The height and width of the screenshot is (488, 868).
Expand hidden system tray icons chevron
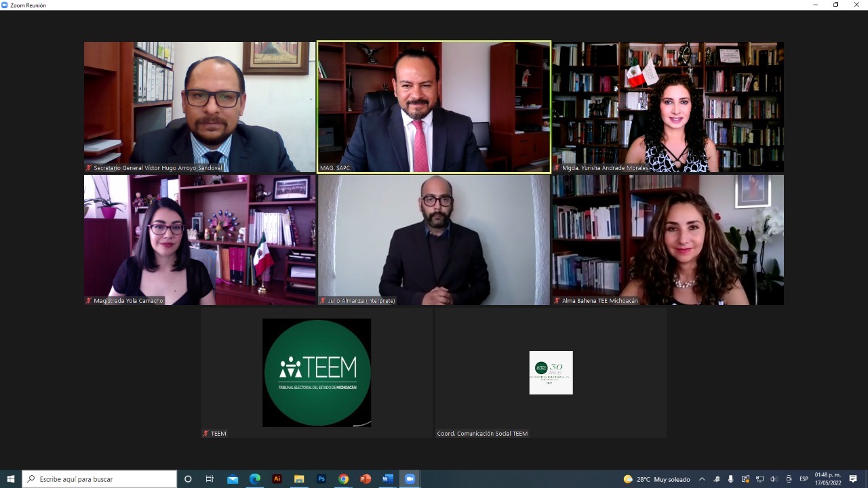701,479
